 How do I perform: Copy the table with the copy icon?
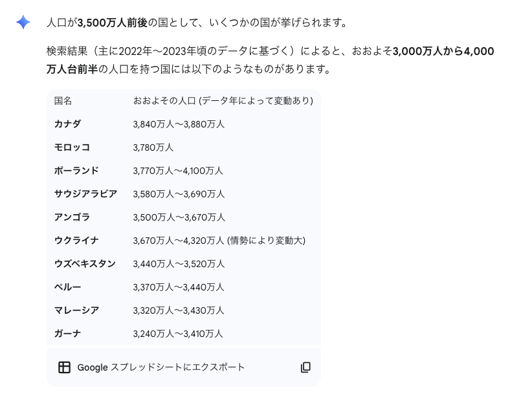tap(305, 367)
